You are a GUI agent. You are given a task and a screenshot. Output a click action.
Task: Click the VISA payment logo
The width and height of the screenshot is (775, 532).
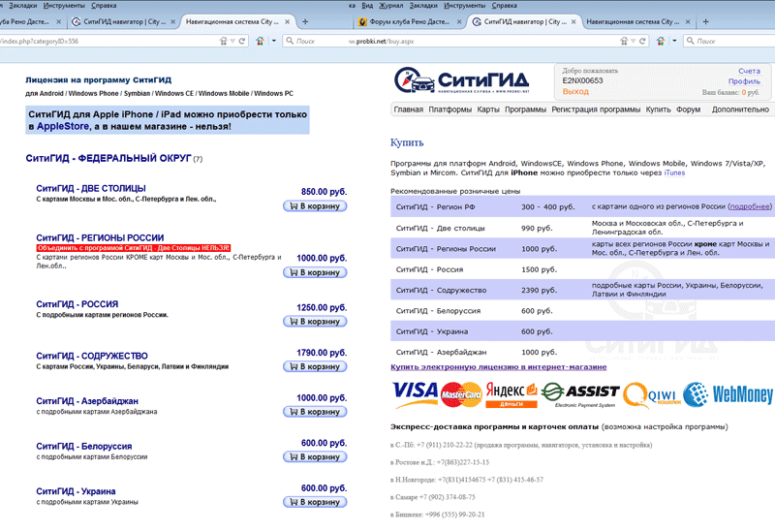(416, 394)
